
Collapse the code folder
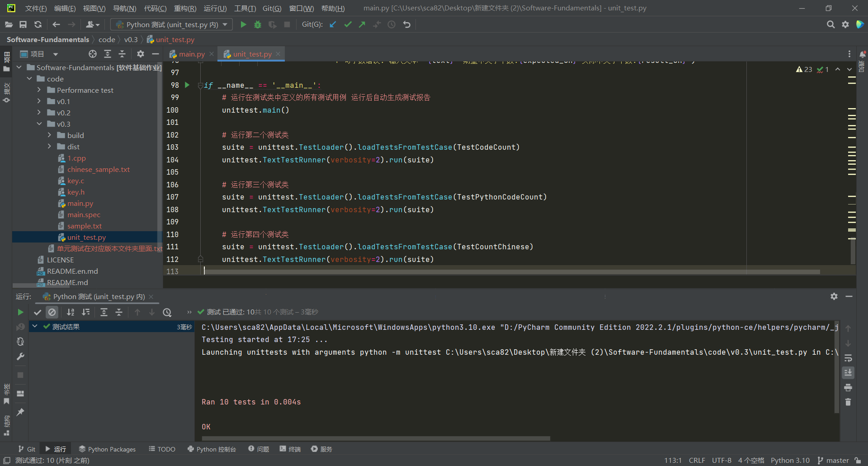pyautogui.click(x=29, y=79)
